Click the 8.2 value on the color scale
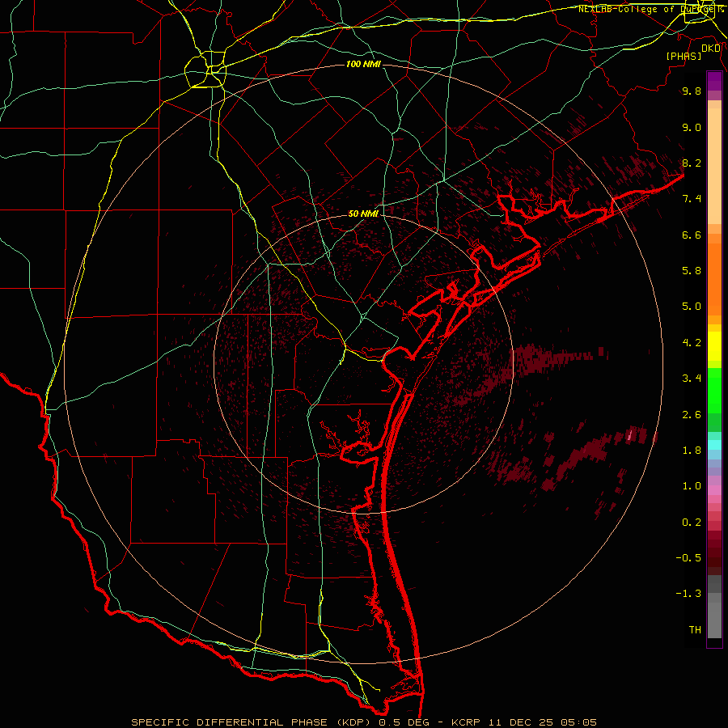The width and height of the screenshot is (728, 728). click(x=692, y=163)
